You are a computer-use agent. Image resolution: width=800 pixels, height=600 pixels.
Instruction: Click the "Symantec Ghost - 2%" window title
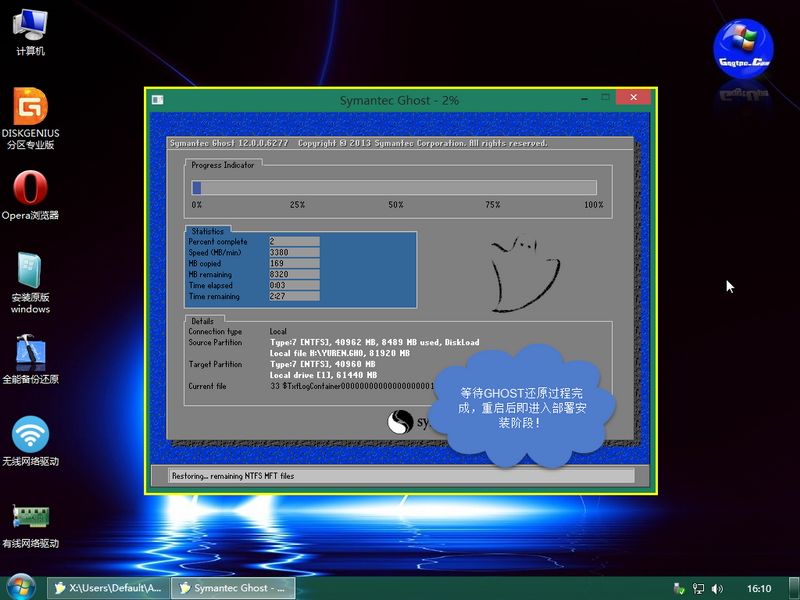point(399,100)
